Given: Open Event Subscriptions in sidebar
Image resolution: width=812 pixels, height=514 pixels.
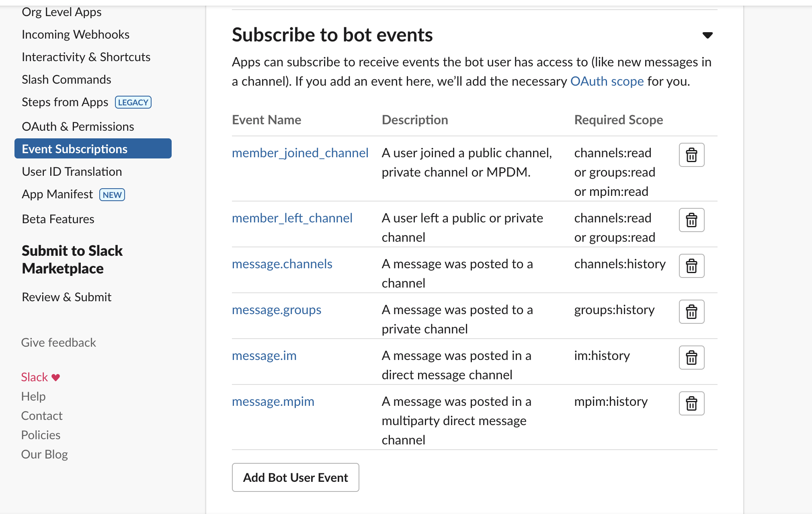Looking at the screenshot, I should [x=75, y=149].
